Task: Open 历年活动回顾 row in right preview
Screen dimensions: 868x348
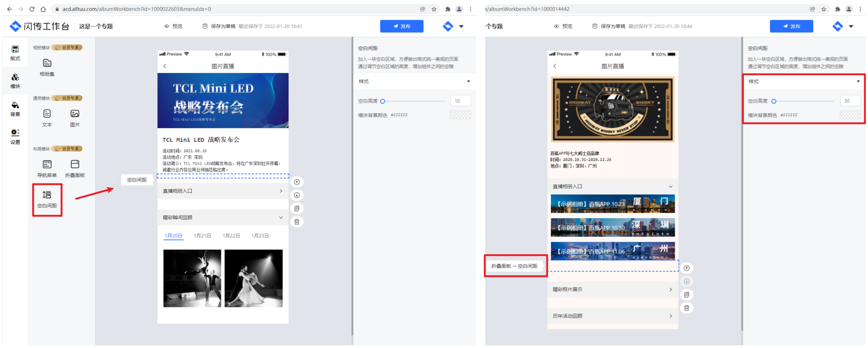Action: click(613, 316)
